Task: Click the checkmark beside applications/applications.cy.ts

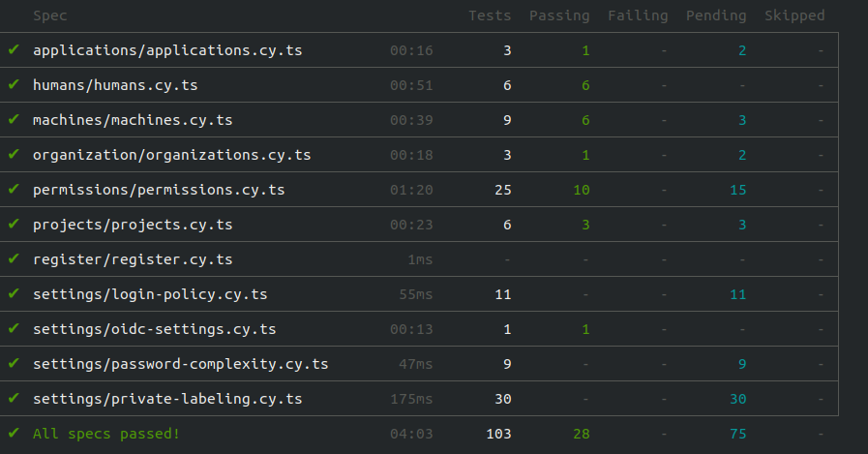Action: coord(14,49)
